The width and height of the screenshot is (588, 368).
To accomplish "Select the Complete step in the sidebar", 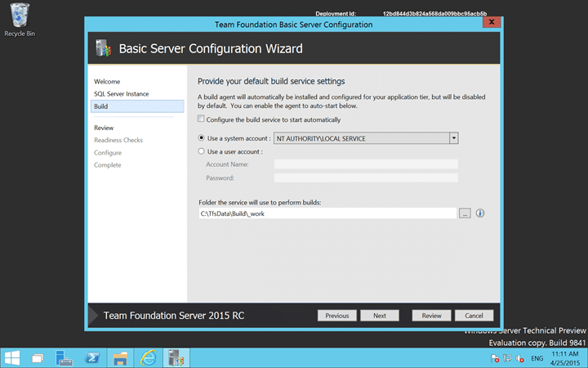I will tap(107, 165).
